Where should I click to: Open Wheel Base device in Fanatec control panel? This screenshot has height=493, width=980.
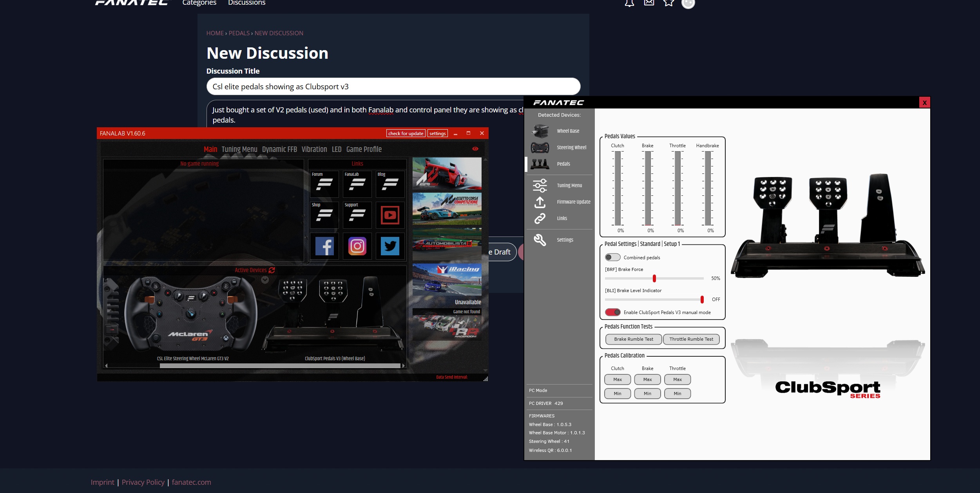point(558,131)
